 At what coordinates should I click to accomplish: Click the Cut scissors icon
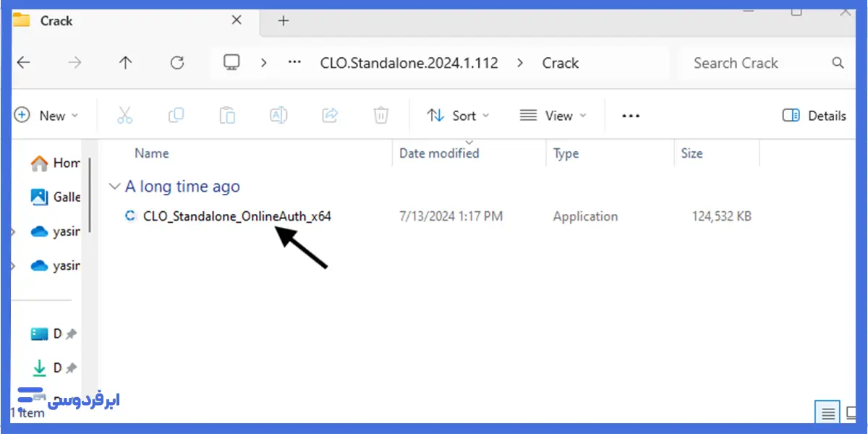(x=125, y=115)
